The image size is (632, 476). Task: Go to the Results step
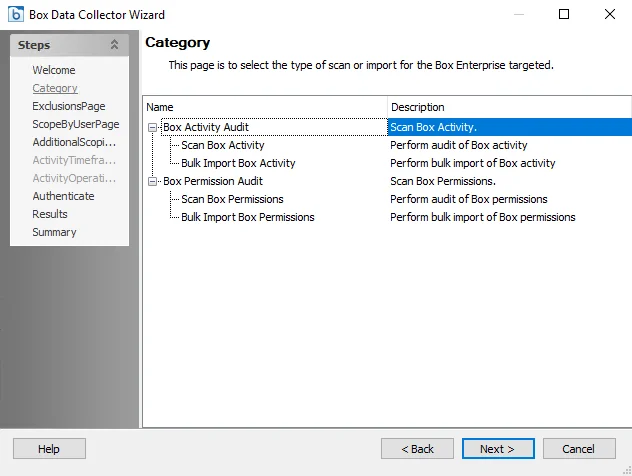tap(50, 214)
